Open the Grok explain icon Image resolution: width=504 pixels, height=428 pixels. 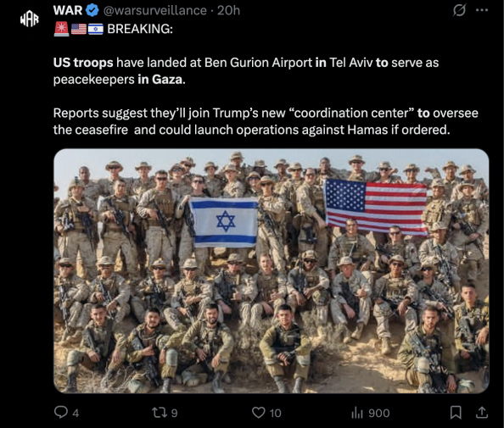point(459,11)
